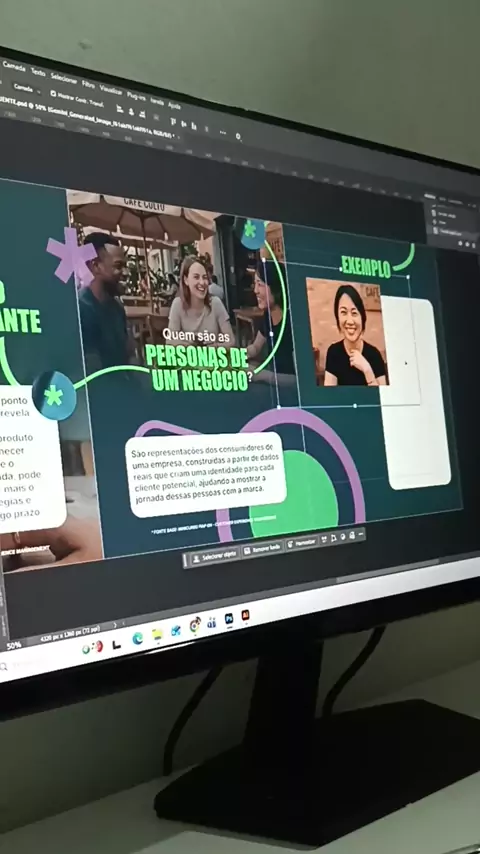Viewport: 480px width, 854px height.
Task: Open the Plug-ins menu
Action: click(136, 95)
